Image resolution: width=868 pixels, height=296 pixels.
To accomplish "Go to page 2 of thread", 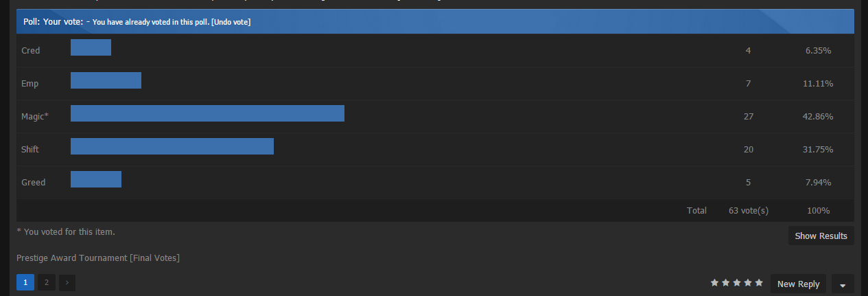I will click(47, 282).
